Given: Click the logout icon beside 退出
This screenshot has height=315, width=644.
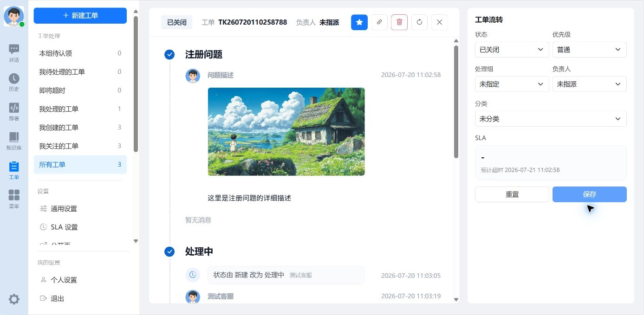Looking at the screenshot, I should [43, 299].
